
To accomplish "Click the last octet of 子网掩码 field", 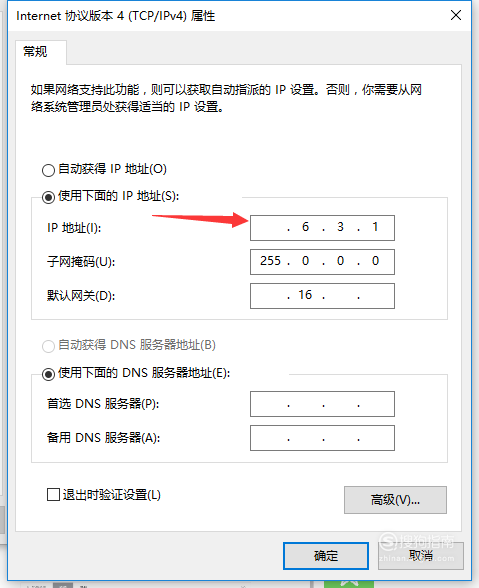I will (375, 261).
